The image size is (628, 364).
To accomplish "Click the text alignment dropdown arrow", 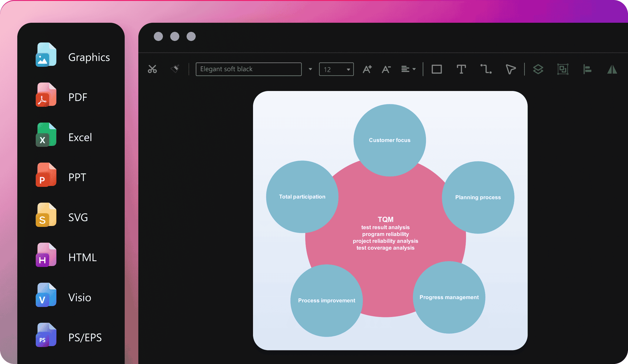I will pyautogui.click(x=415, y=69).
